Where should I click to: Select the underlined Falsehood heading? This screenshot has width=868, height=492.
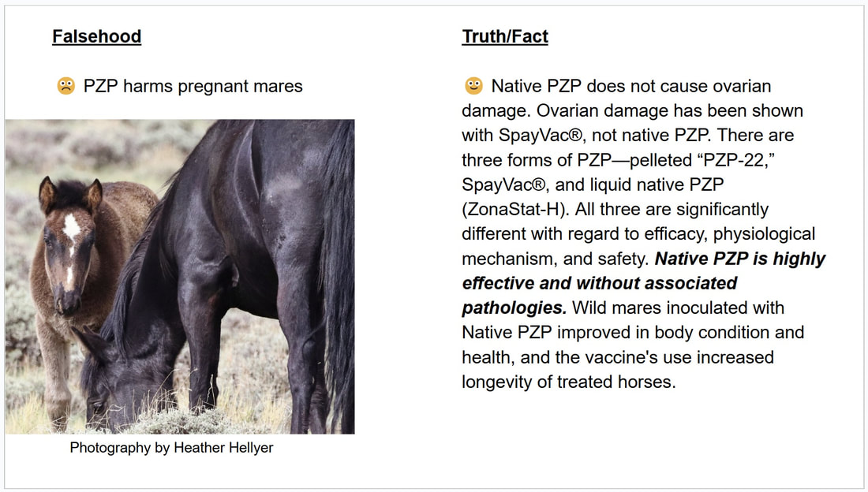coord(97,36)
